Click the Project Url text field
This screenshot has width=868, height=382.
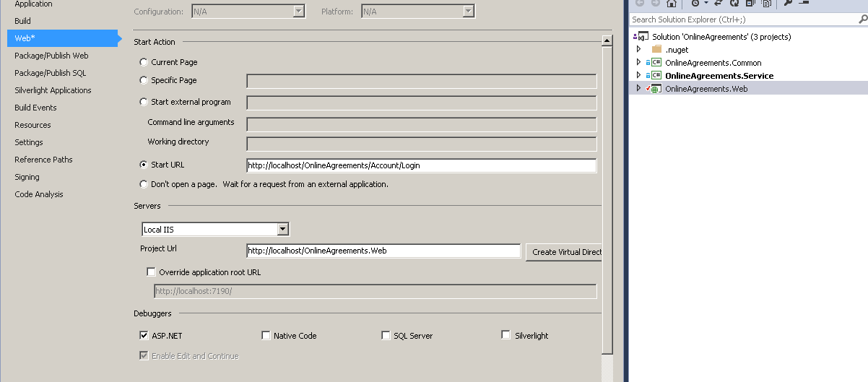[x=383, y=251]
